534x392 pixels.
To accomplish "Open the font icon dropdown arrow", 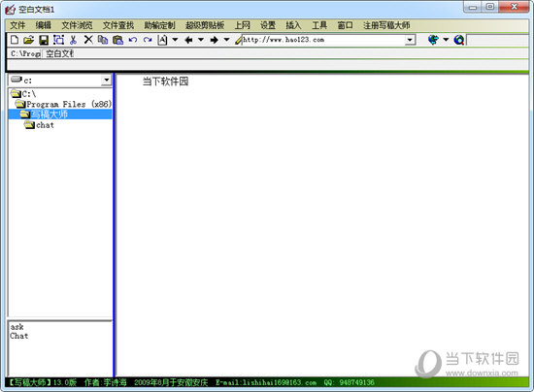I will pos(175,40).
